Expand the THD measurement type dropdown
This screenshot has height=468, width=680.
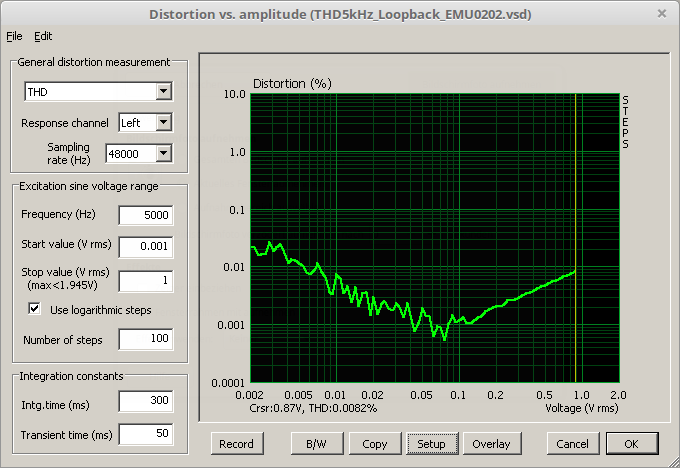pos(164,92)
